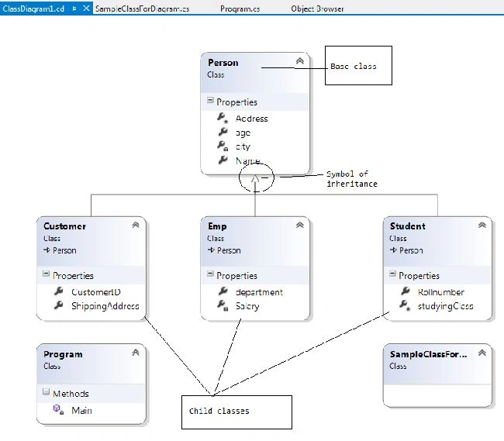Select the inheritance line above Customer class
Image resolution: width=504 pixels, height=441 pixels.
pyautogui.click(x=91, y=205)
